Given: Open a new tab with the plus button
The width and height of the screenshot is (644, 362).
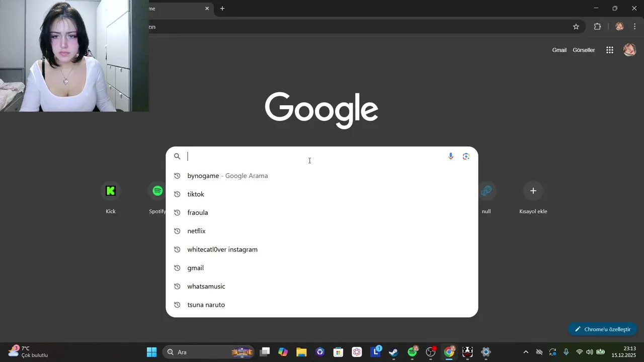Looking at the screenshot, I should click(222, 9).
